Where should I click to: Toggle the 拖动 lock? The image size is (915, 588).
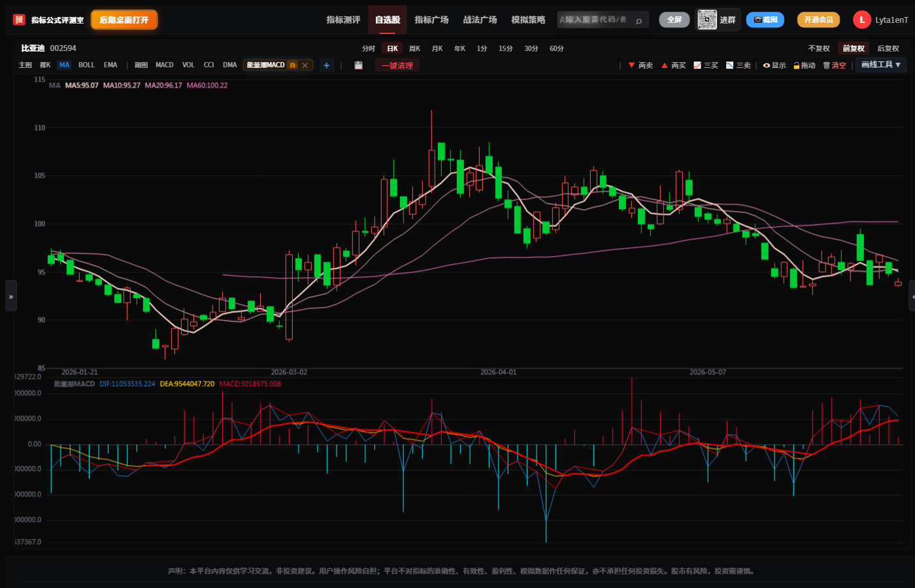(x=797, y=65)
